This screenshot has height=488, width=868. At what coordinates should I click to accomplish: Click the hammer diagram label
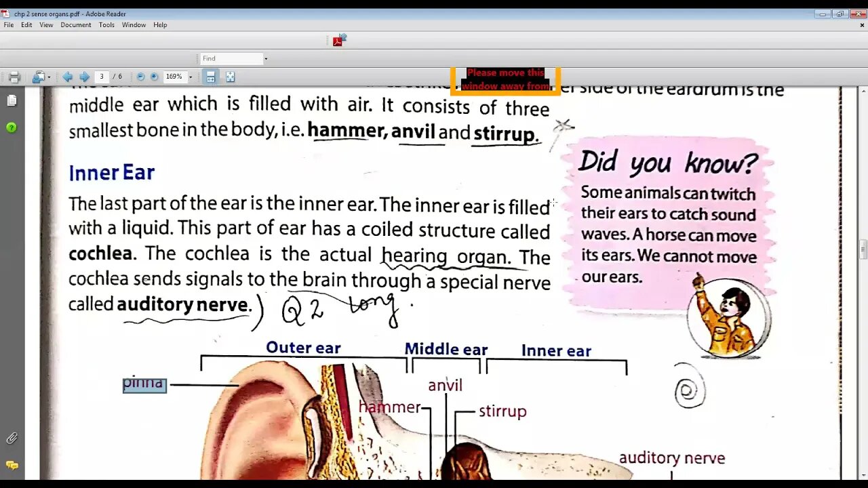[x=389, y=407]
